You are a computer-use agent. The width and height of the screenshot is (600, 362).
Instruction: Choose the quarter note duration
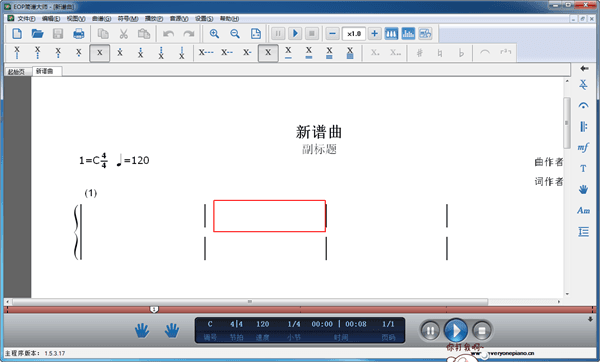pyautogui.click(x=268, y=53)
